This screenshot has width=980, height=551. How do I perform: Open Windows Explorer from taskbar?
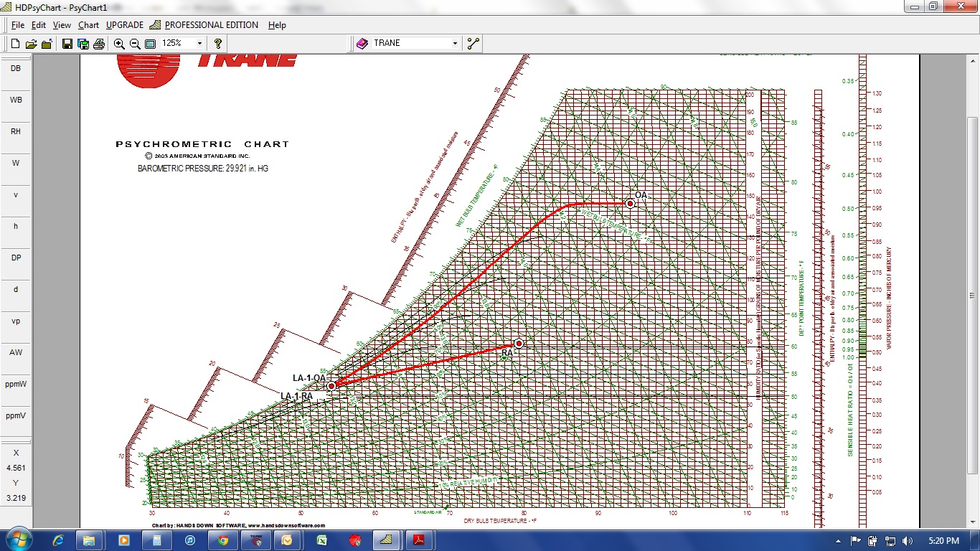90,540
